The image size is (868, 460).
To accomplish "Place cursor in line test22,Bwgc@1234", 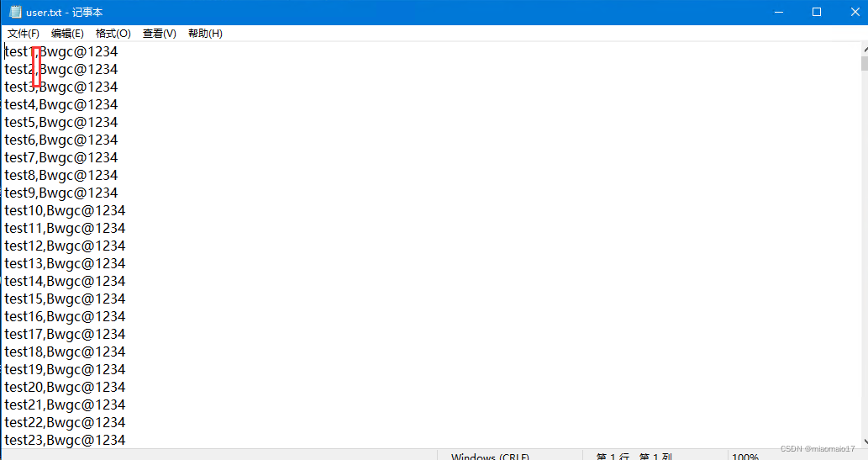I will [65, 423].
